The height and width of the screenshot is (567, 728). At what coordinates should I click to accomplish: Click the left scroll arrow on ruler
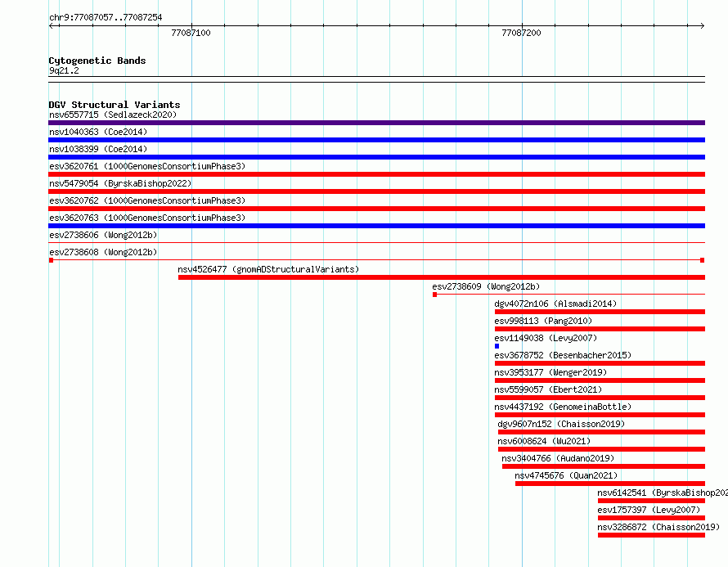tap(51, 26)
